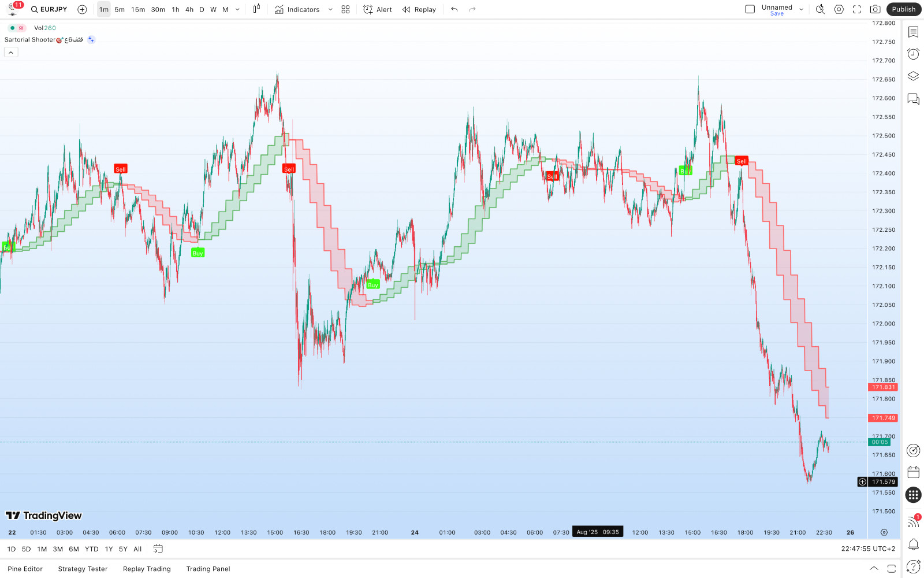
Task: Collapse the indicator legend chevron
Action: 11,52
